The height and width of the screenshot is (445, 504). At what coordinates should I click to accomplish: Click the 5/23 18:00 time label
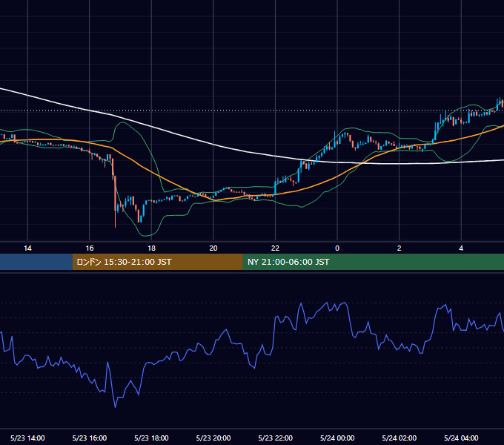coord(151,438)
